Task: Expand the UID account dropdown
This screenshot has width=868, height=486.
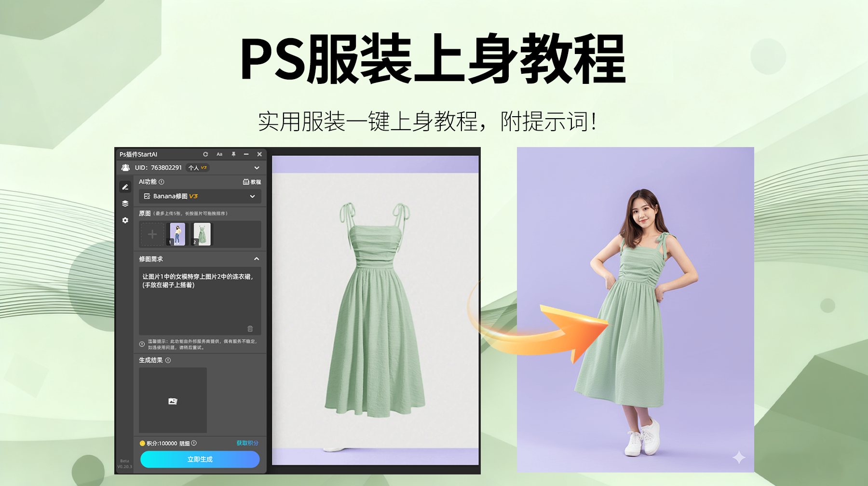Action: [x=257, y=168]
